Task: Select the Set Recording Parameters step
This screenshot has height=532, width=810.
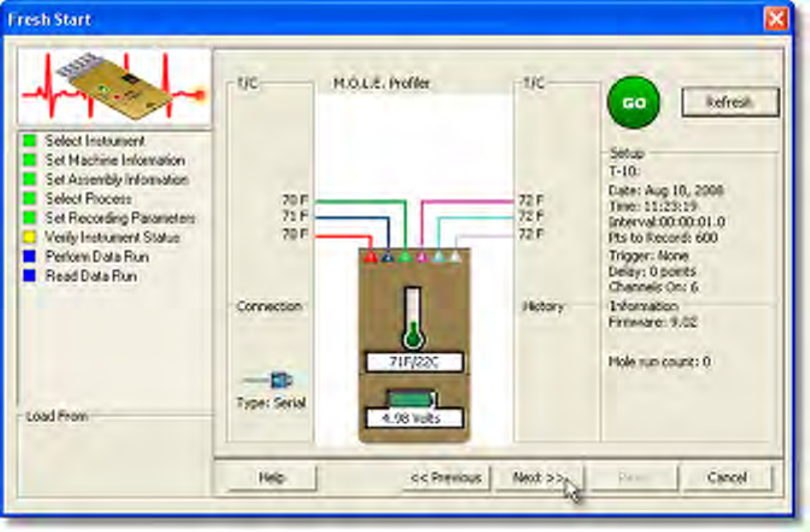Action: pyautogui.click(x=120, y=218)
